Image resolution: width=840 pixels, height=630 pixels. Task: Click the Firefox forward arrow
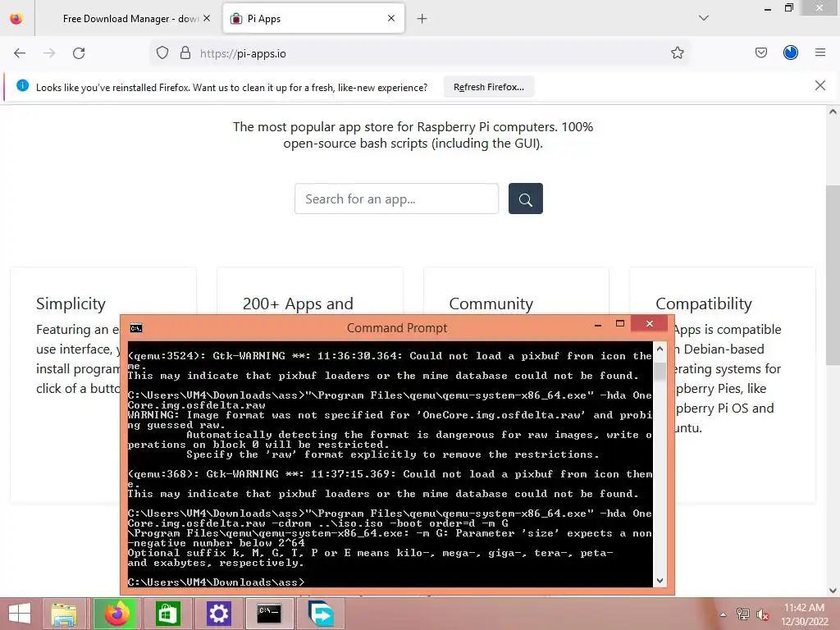coord(49,53)
